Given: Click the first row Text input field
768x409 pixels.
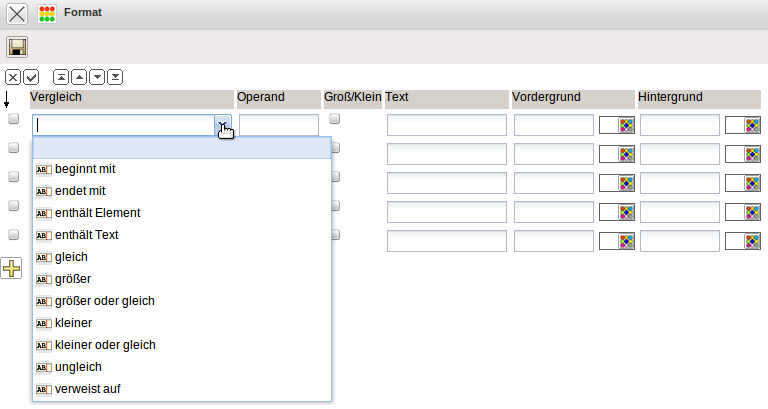Looking at the screenshot, I should 446,125.
